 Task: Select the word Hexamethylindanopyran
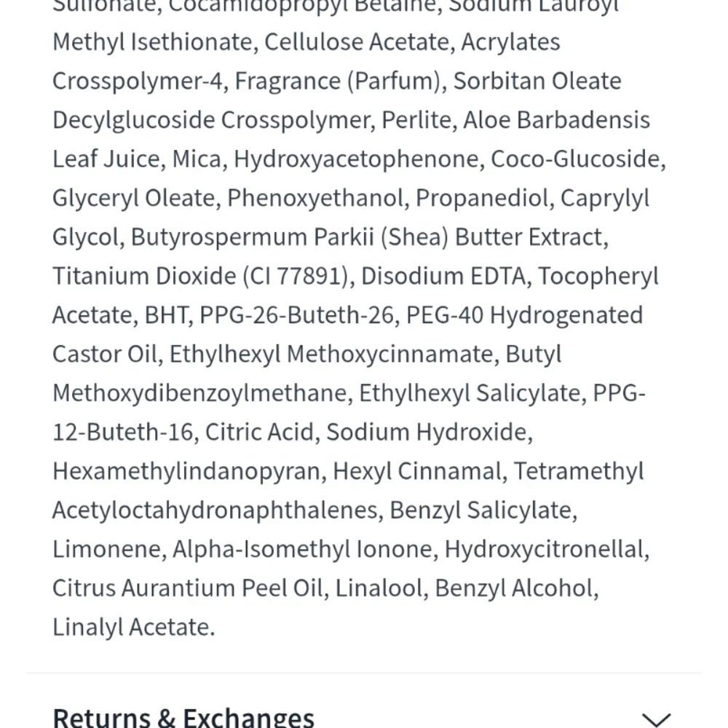tap(186, 471)
